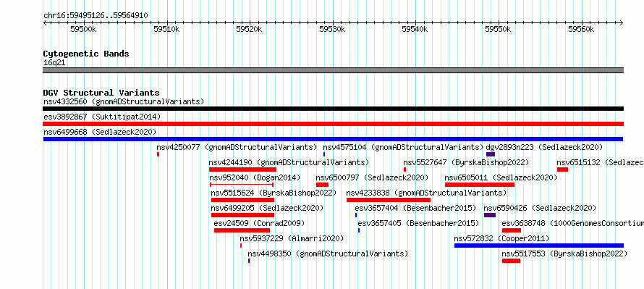The image size is (644, 289).
Task: Select the small blue nsv4498350 marker
Action: point(249,261)
